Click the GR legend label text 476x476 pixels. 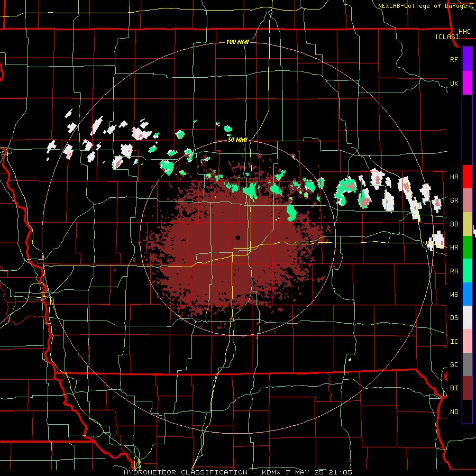tap(454, 200)
